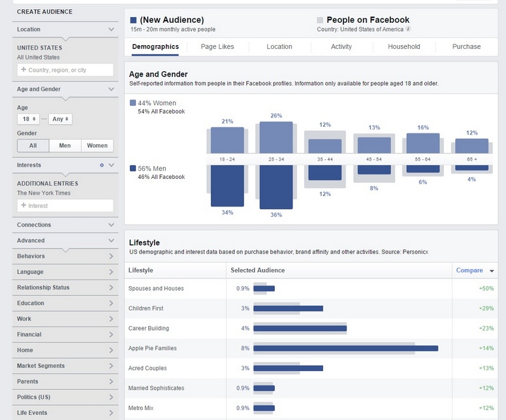506x420 pixels.
Task: Select All gender filter
Action: pyautogui.click(x=33, y=146)
